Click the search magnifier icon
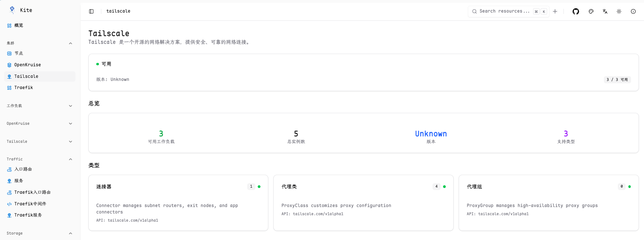Viewport: 644px width, 240px height. (x=474, y=12)
